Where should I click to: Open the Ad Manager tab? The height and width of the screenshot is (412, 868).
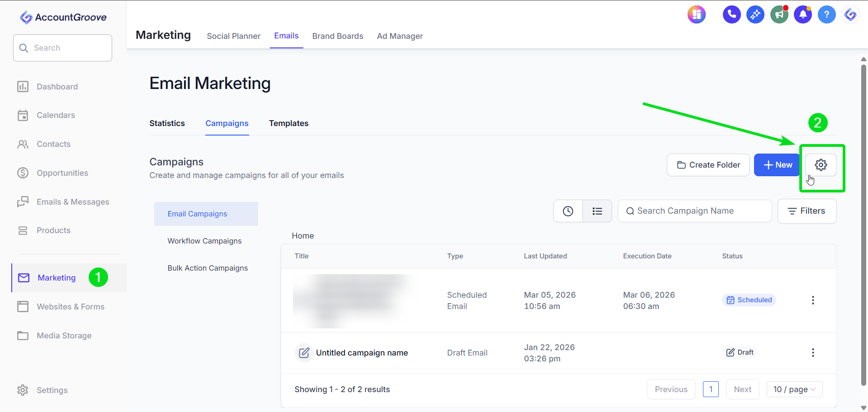click(400, 36)
